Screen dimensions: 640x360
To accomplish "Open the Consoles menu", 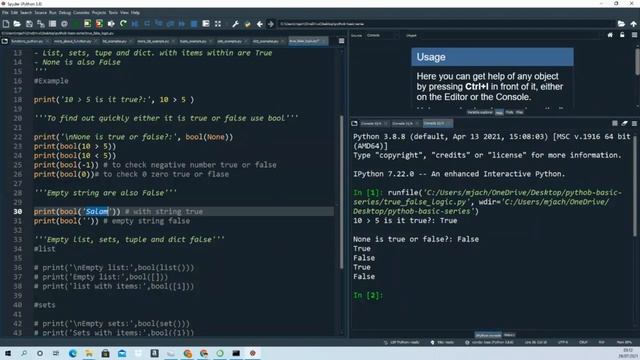I will tap(81, 13).
